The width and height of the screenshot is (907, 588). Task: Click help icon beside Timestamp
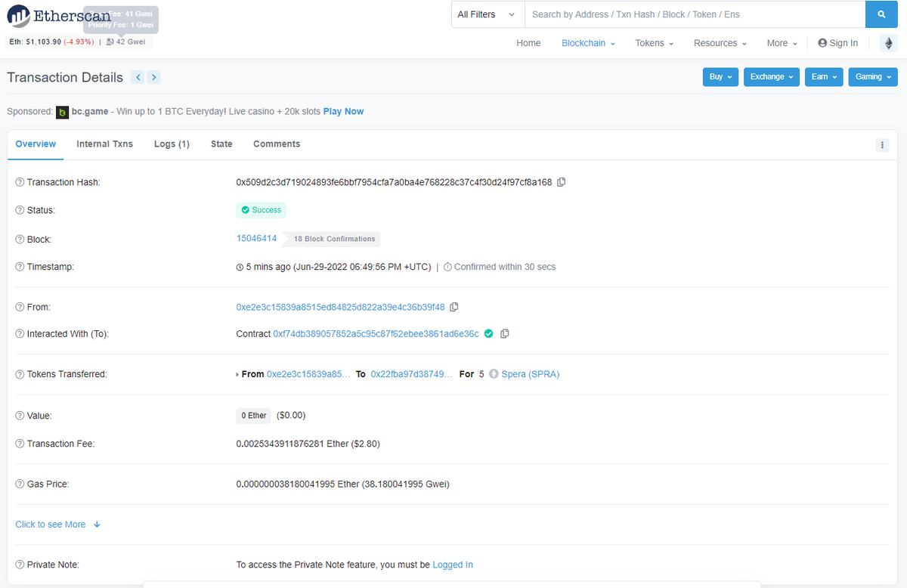[x=20, y=267]
